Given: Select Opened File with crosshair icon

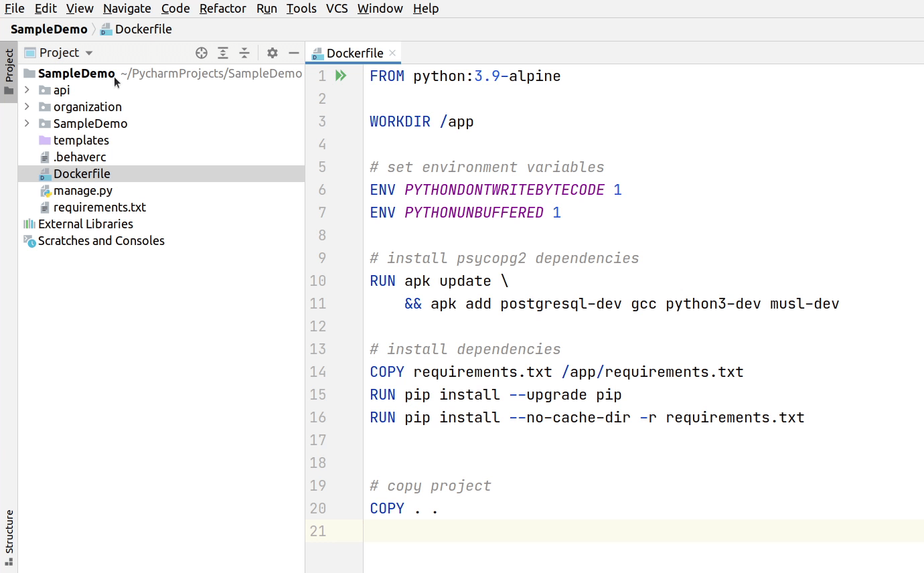Looking at the screenshot, I should [x=202, y=52].
